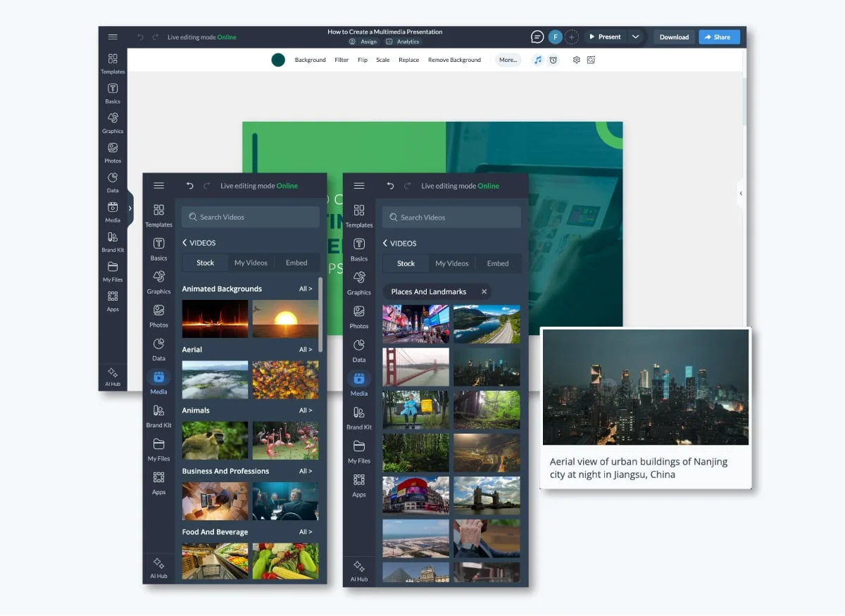Collapse the main window's left panel arrow
Screen dimensions: 845x616
[x=130, y=208]
